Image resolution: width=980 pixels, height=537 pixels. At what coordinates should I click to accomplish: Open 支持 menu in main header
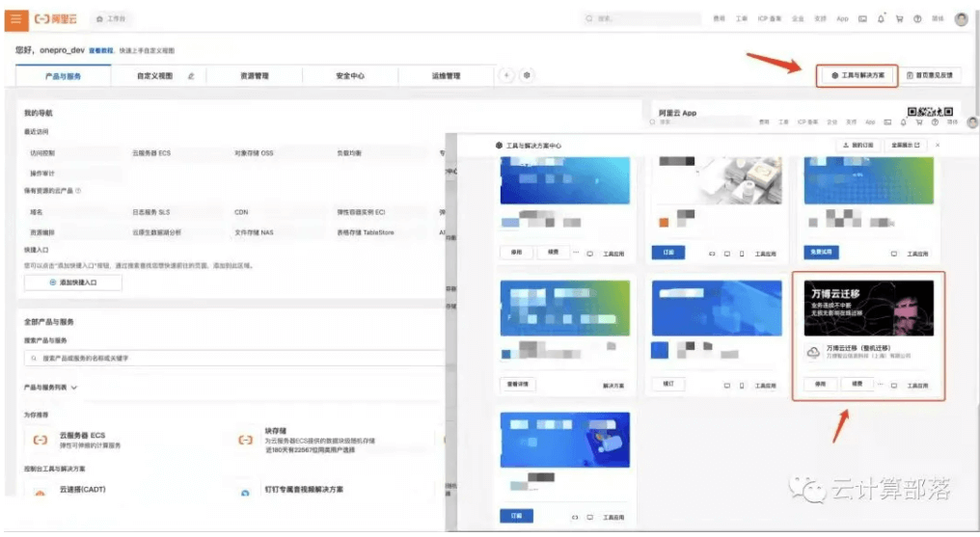click(821, 19)
